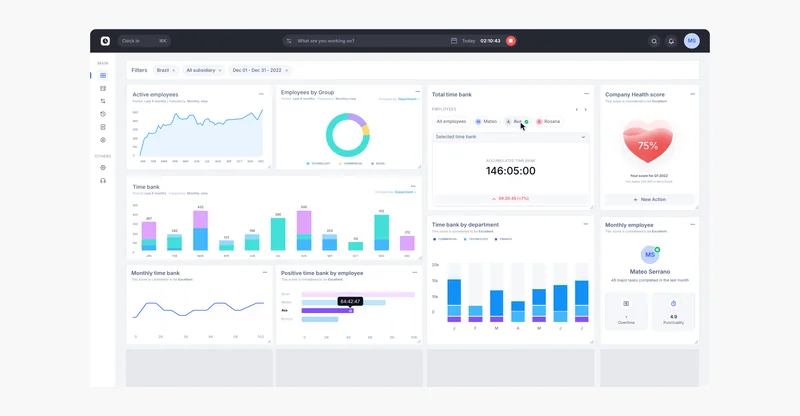Click the 146:05:00 accumulated time bank value

tap(511, 171)
